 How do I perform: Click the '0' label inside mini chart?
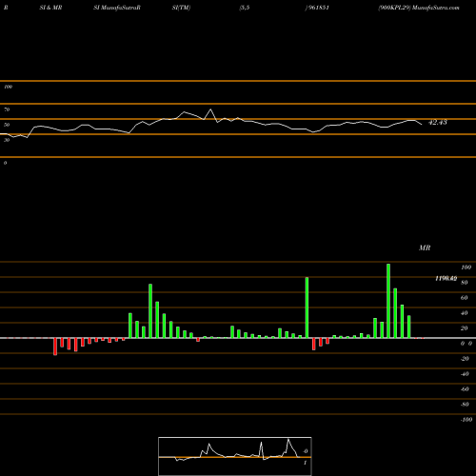tap(306, 451)
